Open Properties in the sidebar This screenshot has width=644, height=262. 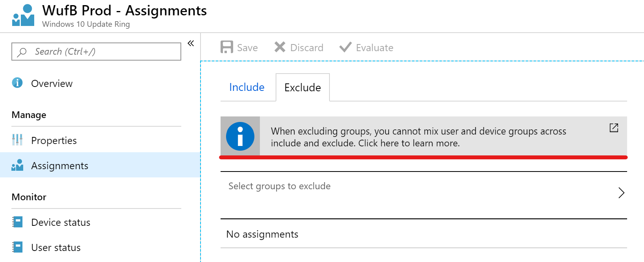(x=54, y=140)
